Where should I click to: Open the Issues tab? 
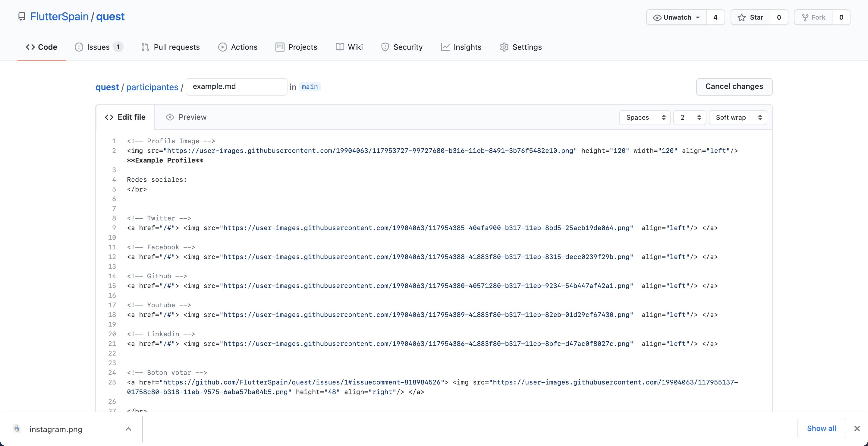(98, 47)
